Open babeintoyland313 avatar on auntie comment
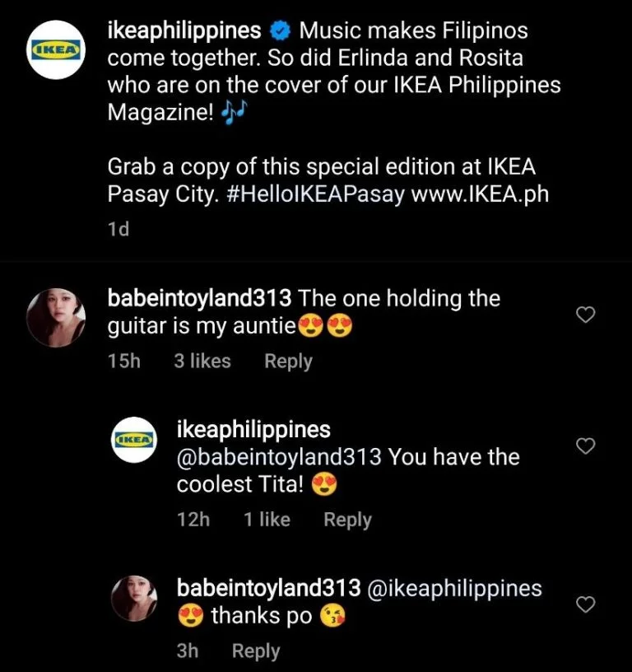The image size is (632, 672). pyautogui.click(x=56, y=318)
